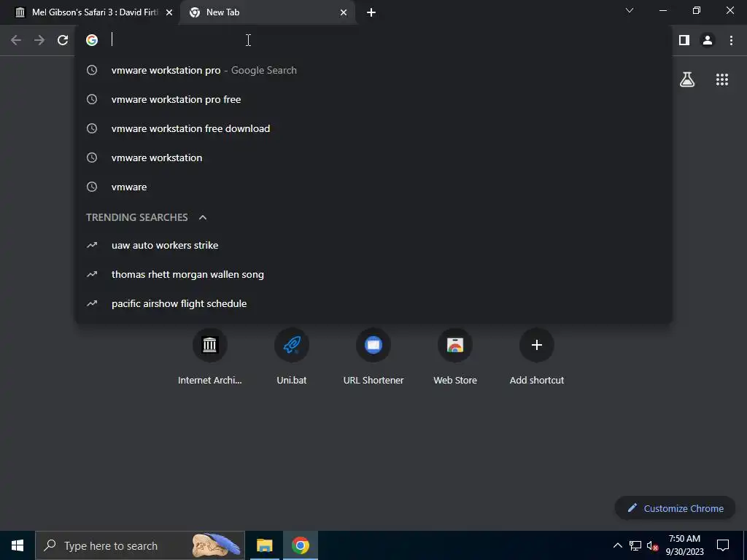Open the taskbar clock showing 7:50 AM
The image size is (747, 560).
[684, 545]
